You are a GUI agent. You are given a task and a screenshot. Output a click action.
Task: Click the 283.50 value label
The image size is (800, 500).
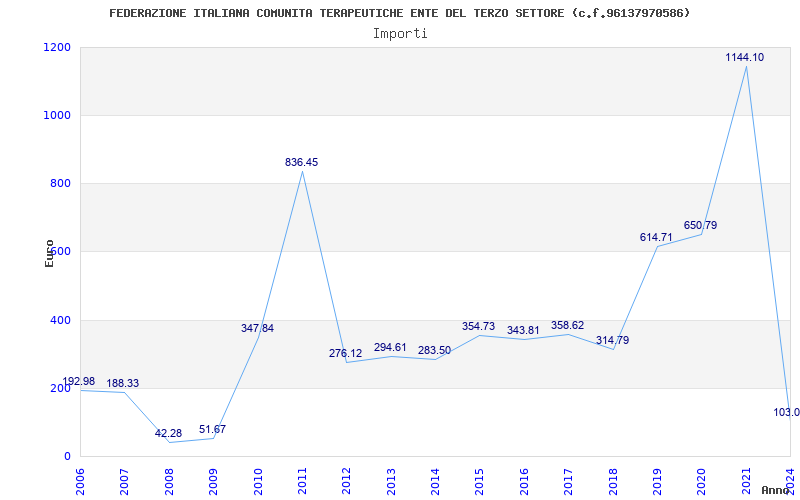tap(434, 351)
